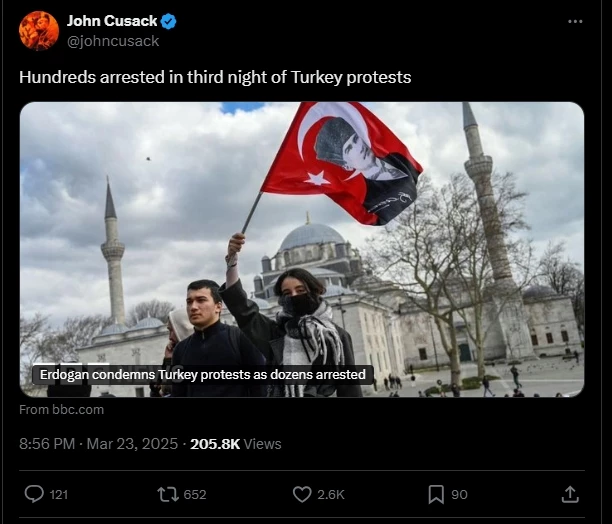Open the BBC article image card
Screen dimensions: 612x524
pyautogui.click(x=302, y=249)
